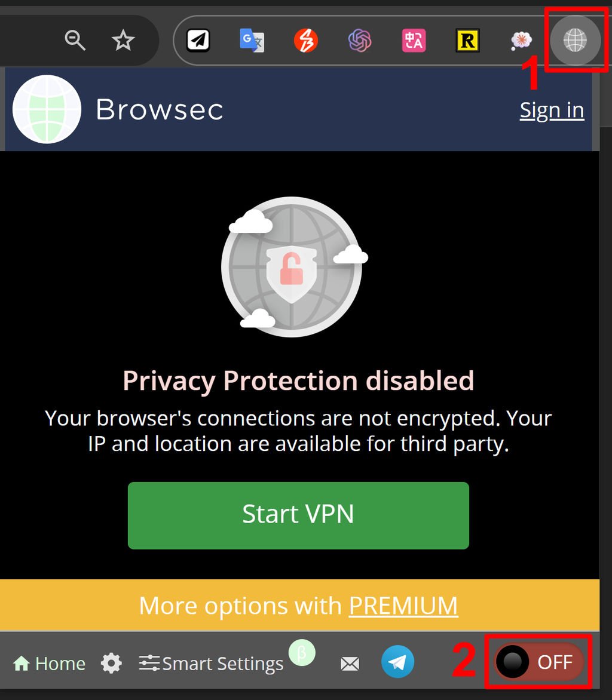Open the Telegram channel icon
Screen dimensions: 612x700
coord(397,662)
